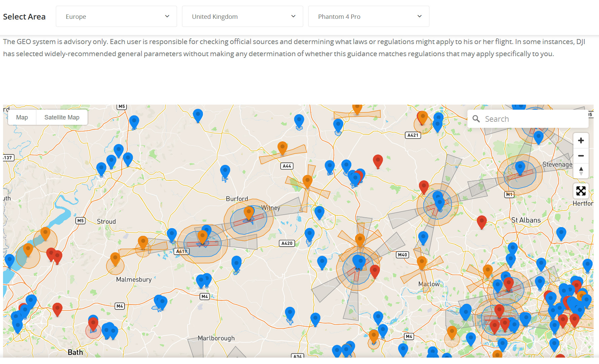Click the A44 road shield

coord(287,166)
